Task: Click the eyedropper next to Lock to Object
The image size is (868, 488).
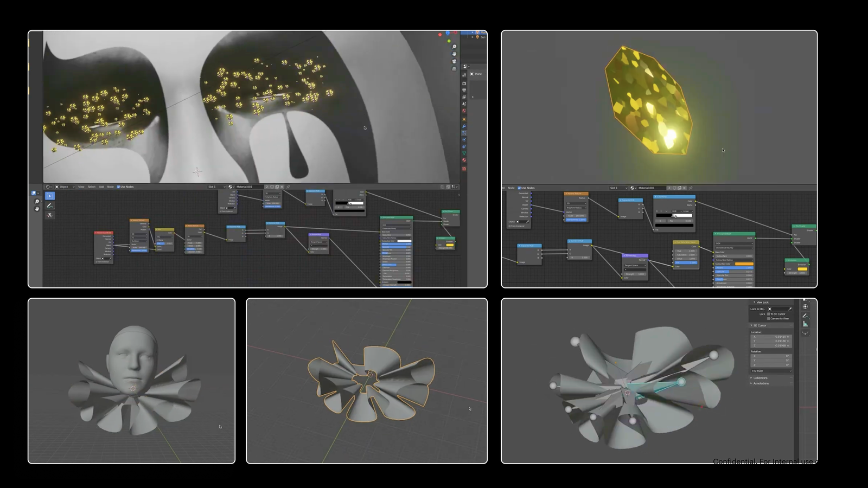Action: pos(790,309)
